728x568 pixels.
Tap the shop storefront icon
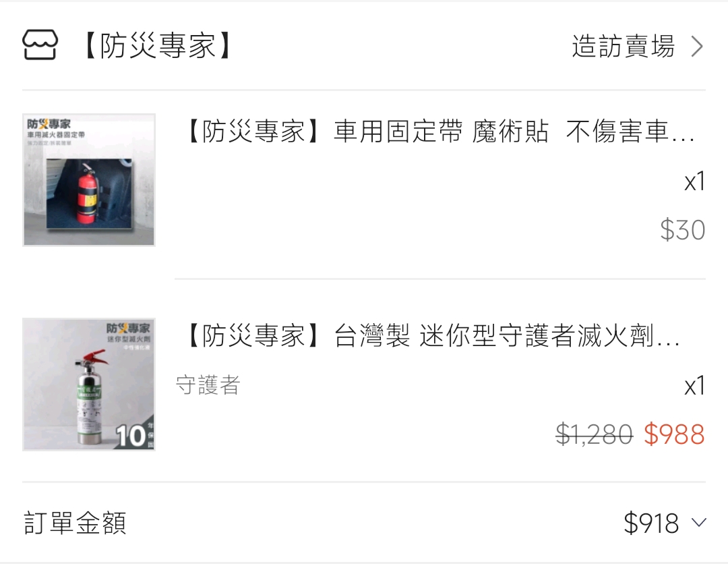click(x=40, y=45)
